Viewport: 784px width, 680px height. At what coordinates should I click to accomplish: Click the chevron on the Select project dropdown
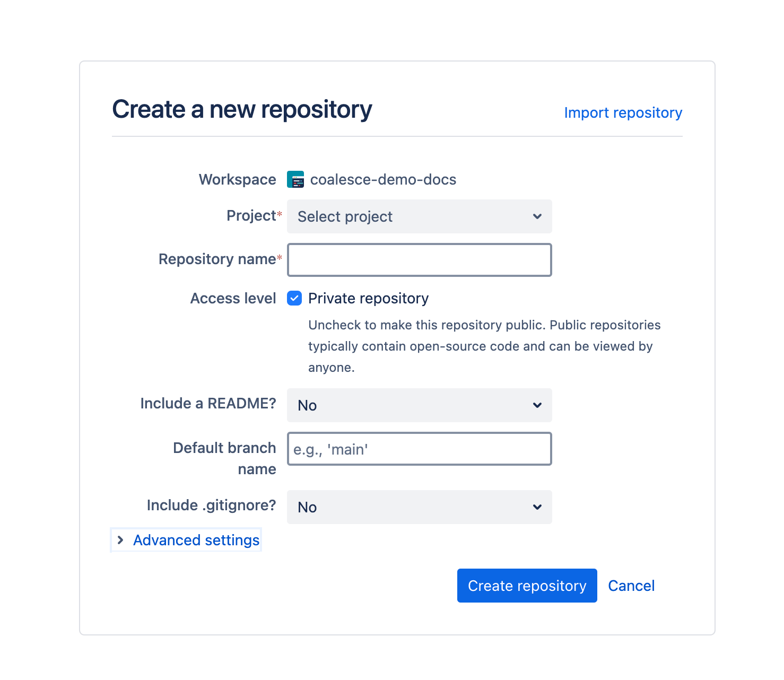click(x=537, y=216)
